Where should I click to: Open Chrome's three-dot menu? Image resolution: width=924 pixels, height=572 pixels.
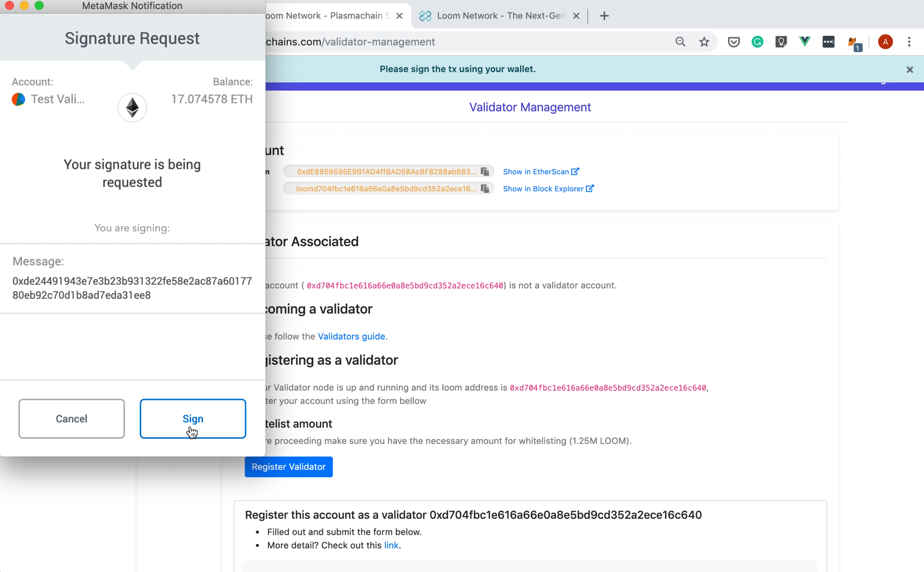pyautogui.click(x=909, y=42)
